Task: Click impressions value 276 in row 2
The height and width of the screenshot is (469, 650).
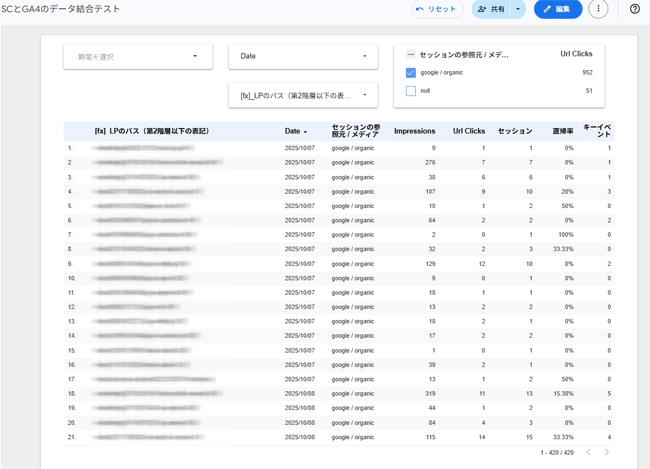Action: [430, 163]
